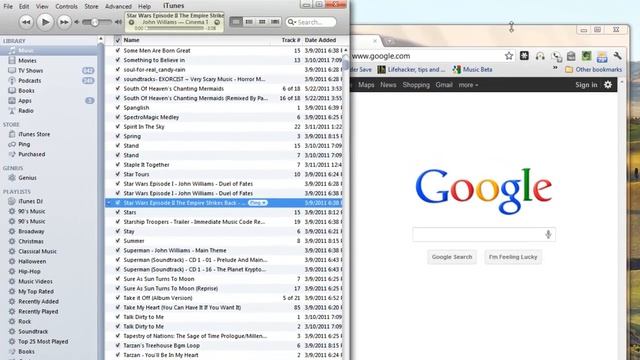Click the Google Search button

[452, 257]
